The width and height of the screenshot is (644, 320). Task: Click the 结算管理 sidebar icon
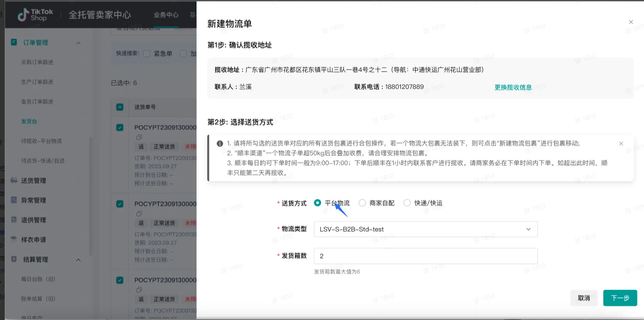coord(14,259)
